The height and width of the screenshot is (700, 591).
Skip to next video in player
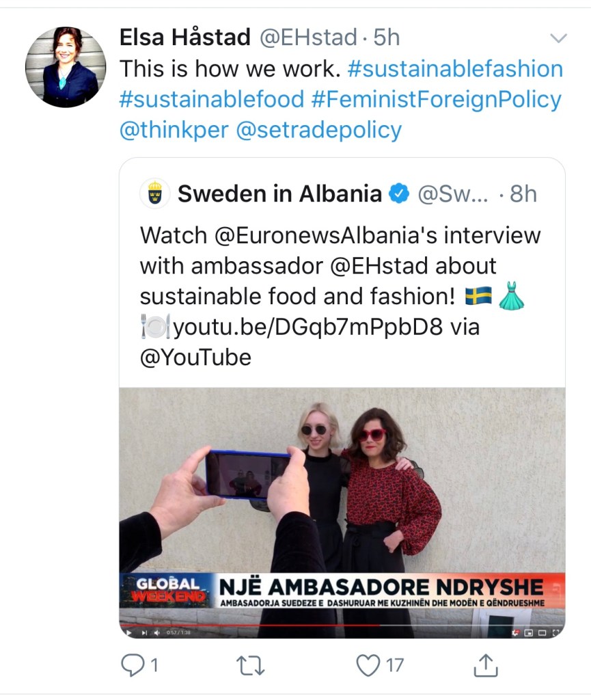143,633
